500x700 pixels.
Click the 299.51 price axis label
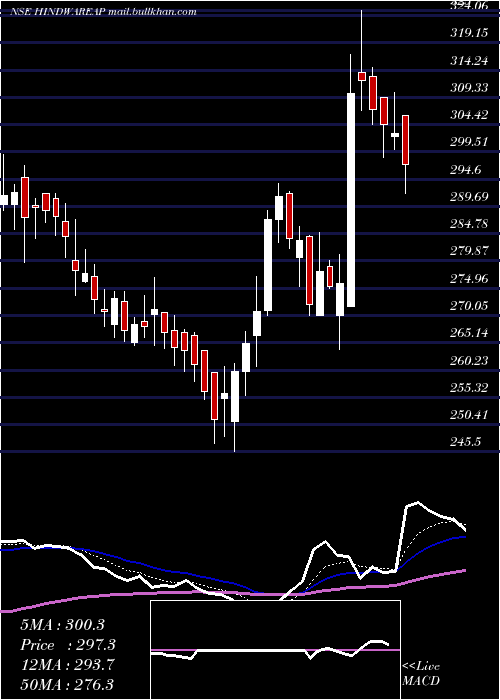click(469, 142)
